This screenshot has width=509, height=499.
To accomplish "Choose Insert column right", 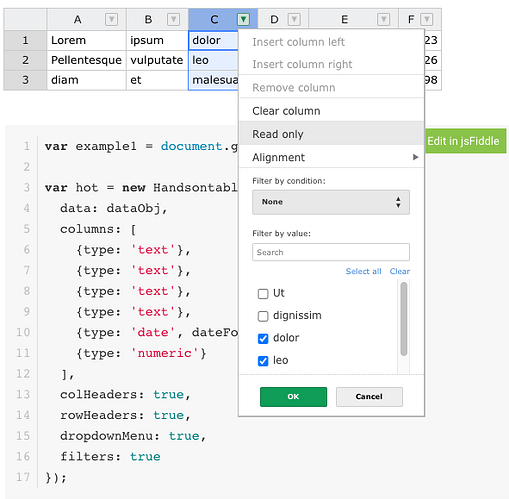I will pos(332,64).
